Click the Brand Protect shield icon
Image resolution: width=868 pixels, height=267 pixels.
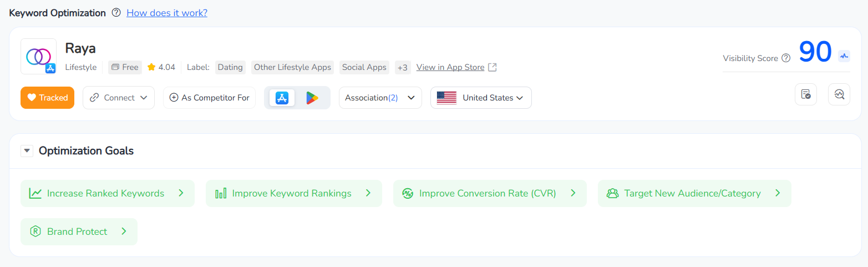point(35,231)
